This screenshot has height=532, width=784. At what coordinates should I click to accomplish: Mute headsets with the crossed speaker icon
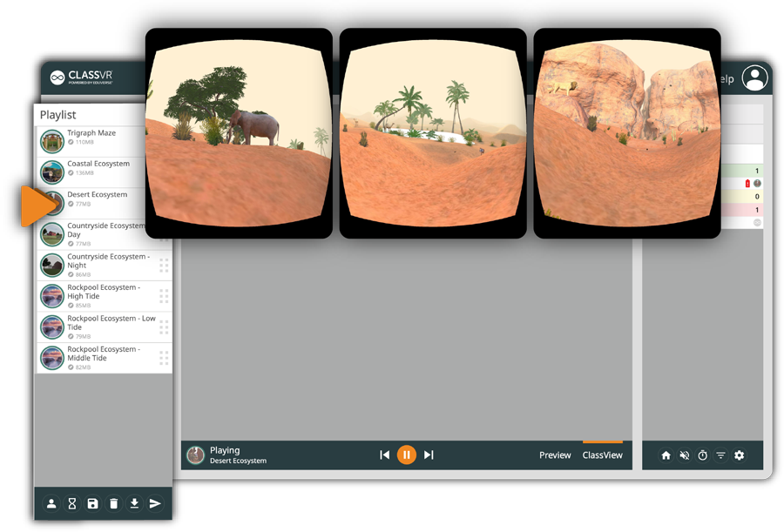tap(685, 455)
